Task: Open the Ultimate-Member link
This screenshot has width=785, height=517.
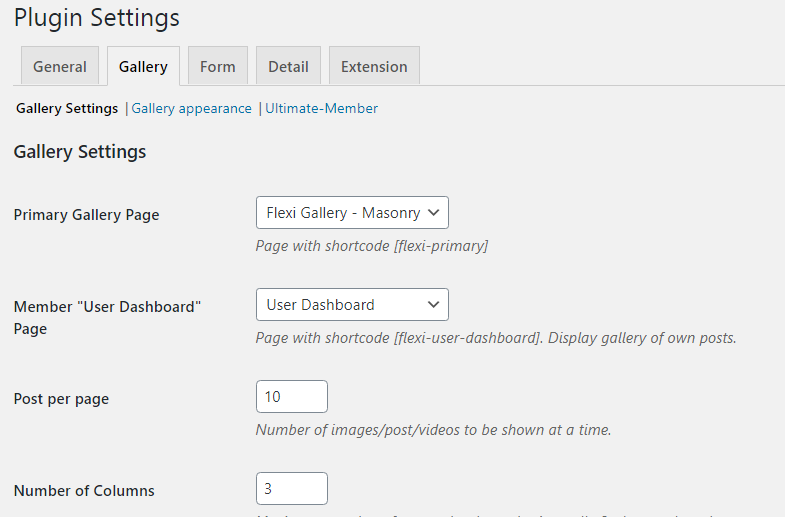Action: click(321, 109)
